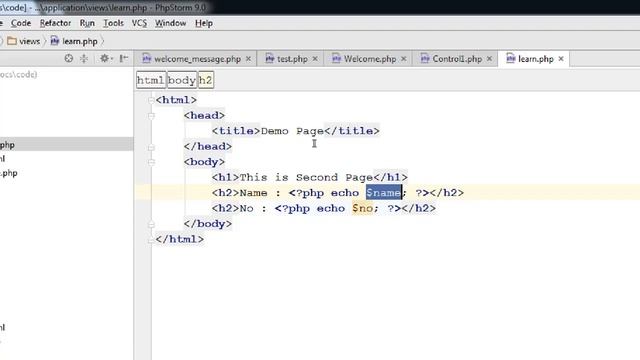Click html in the tag breadcrumb
640x360 pixels.
[x=151, y=80]
